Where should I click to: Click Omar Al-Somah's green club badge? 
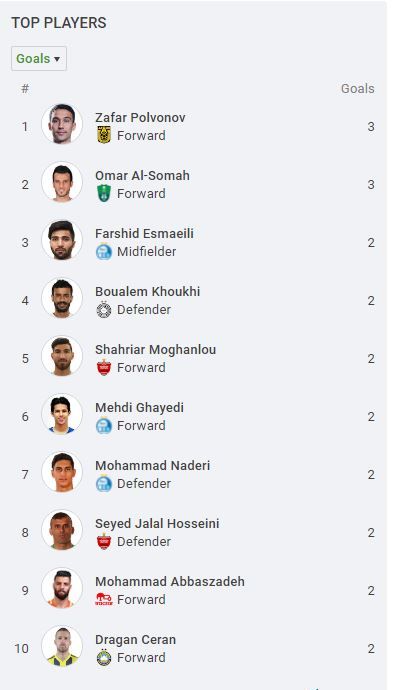(x=104, y=193)
